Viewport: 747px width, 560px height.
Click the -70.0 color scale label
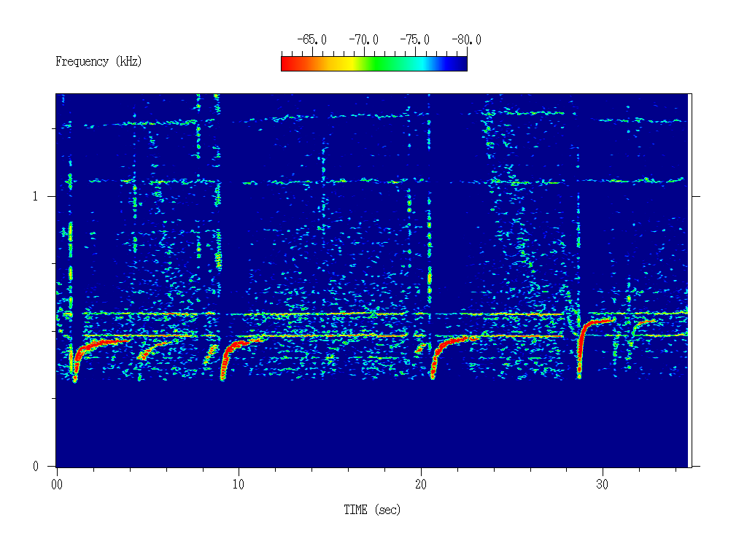click(x=363, y=40)
